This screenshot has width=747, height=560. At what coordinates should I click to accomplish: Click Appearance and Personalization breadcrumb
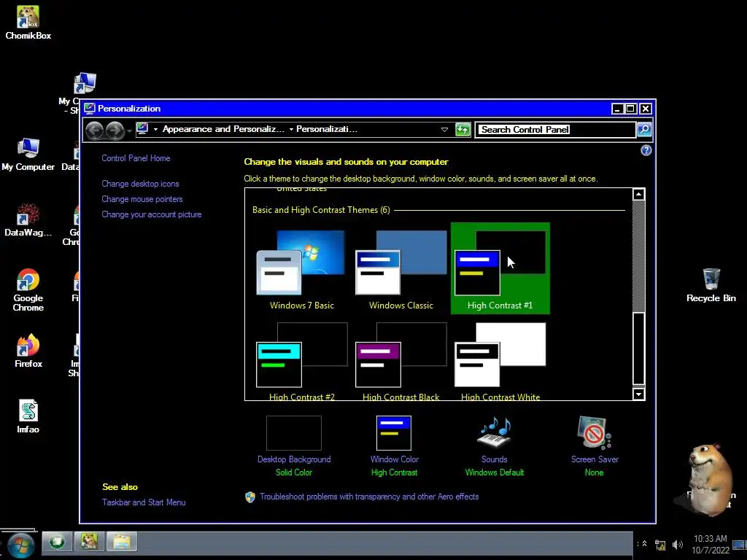tap(223, 129)
